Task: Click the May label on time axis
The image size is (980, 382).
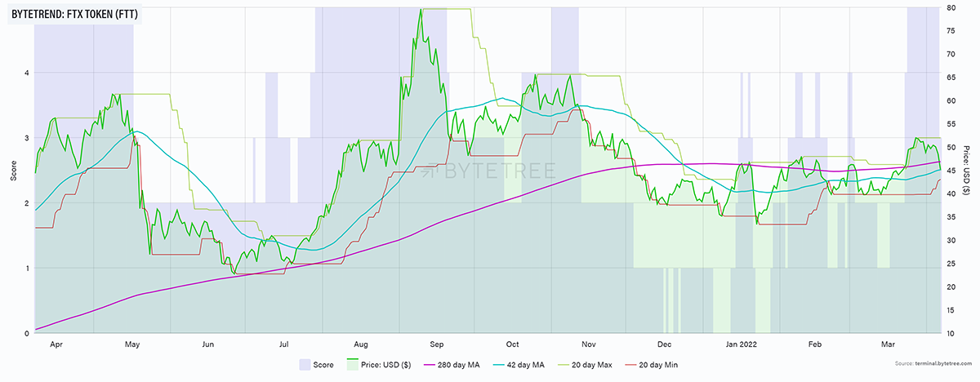Action: pyautogui.click(x=132, y=344)
